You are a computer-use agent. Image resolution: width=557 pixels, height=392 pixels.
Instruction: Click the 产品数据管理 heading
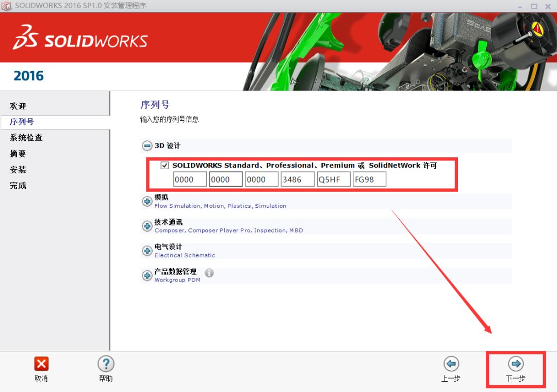175,271
